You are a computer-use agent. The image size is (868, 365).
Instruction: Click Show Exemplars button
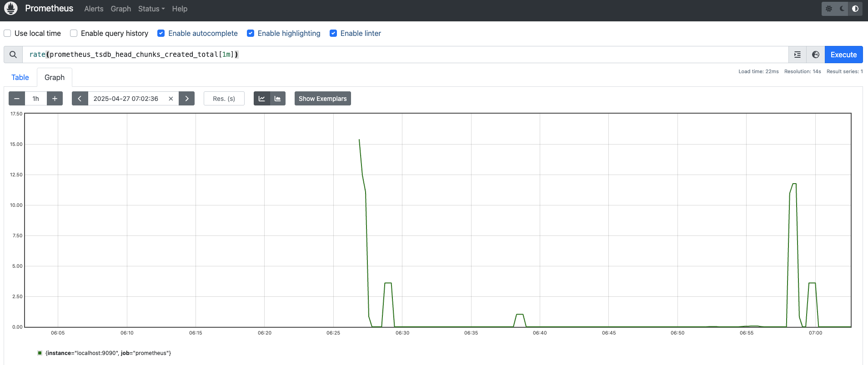(x=323, y=99)
